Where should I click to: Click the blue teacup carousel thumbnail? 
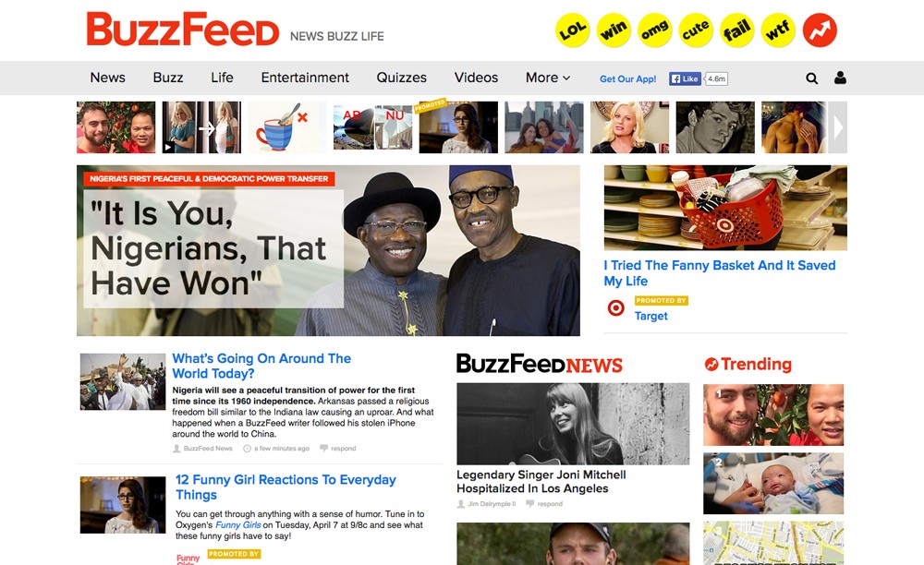tap(286, 127)
